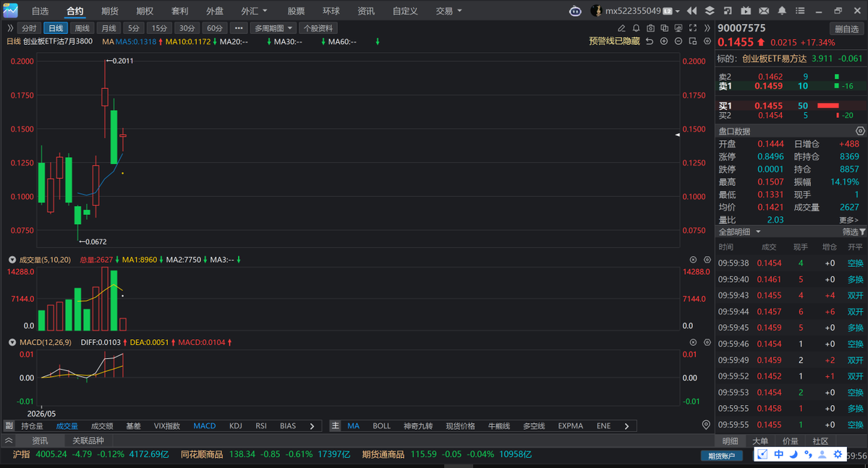
Task: Click the pop-out window icon
Action: click(728, 11)
